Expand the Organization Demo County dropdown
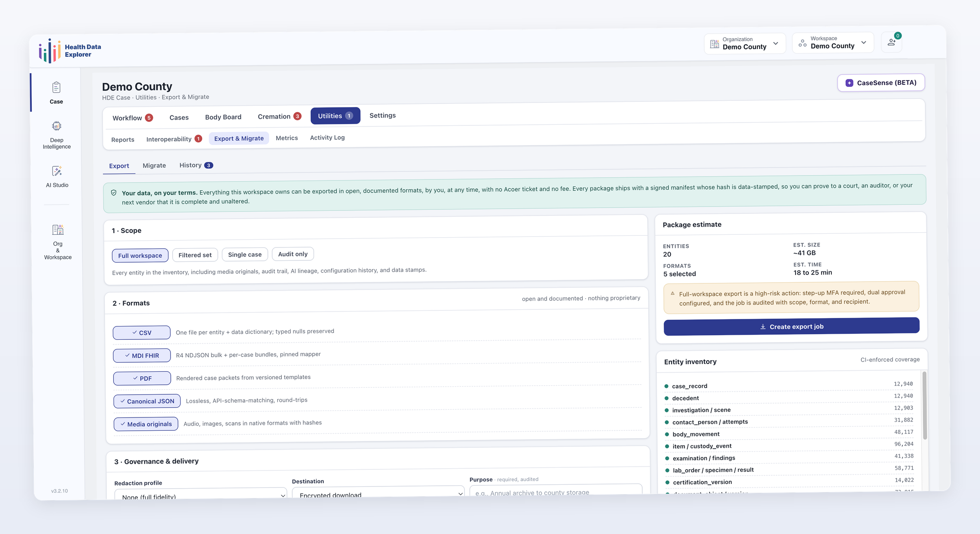 click(x=745, y=43)
